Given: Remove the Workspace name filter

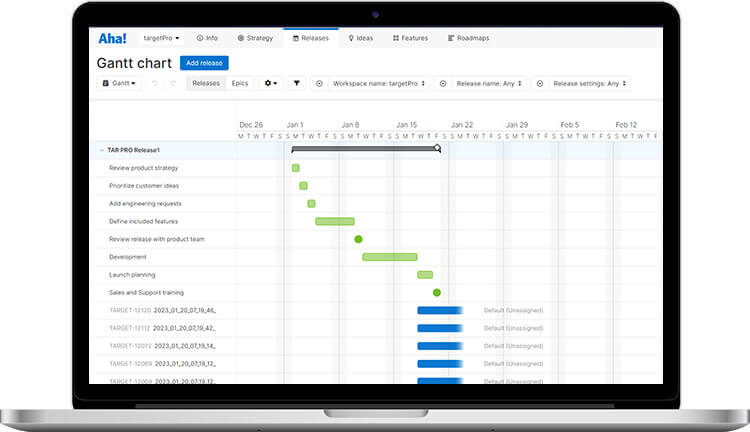Looking at the screenshot, I should click(x=320, y=84).
